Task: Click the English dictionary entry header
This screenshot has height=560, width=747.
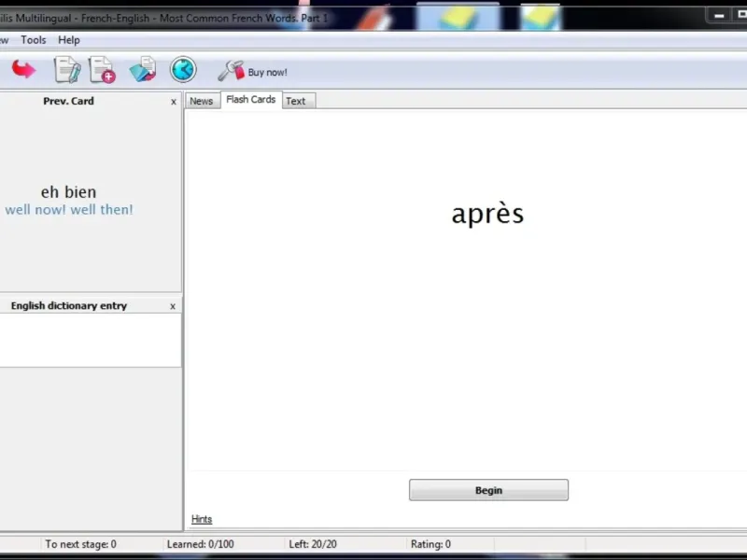Action: (x=69, y=306)
